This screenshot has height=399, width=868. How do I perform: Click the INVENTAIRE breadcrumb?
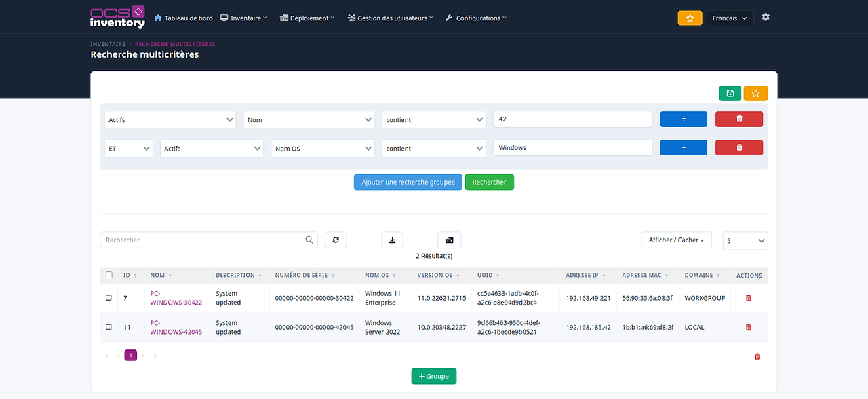(x=109, y=44)
